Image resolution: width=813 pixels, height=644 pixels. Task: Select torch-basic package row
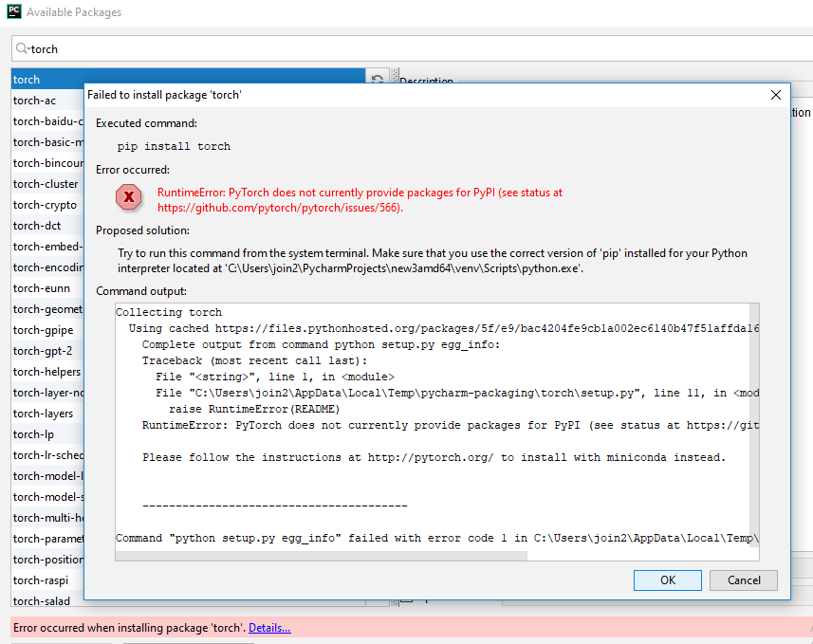coord(47,142)
